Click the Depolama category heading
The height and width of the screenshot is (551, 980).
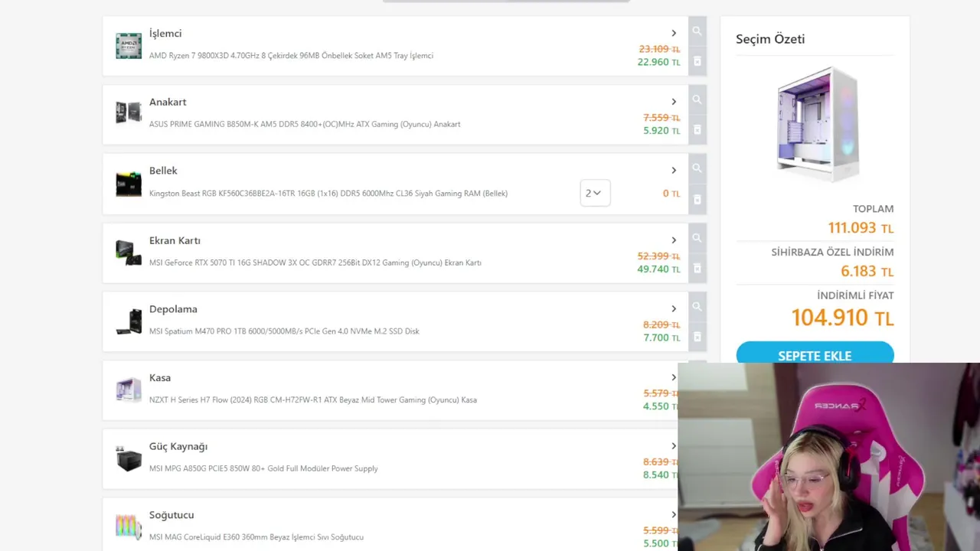pos(173,309)
